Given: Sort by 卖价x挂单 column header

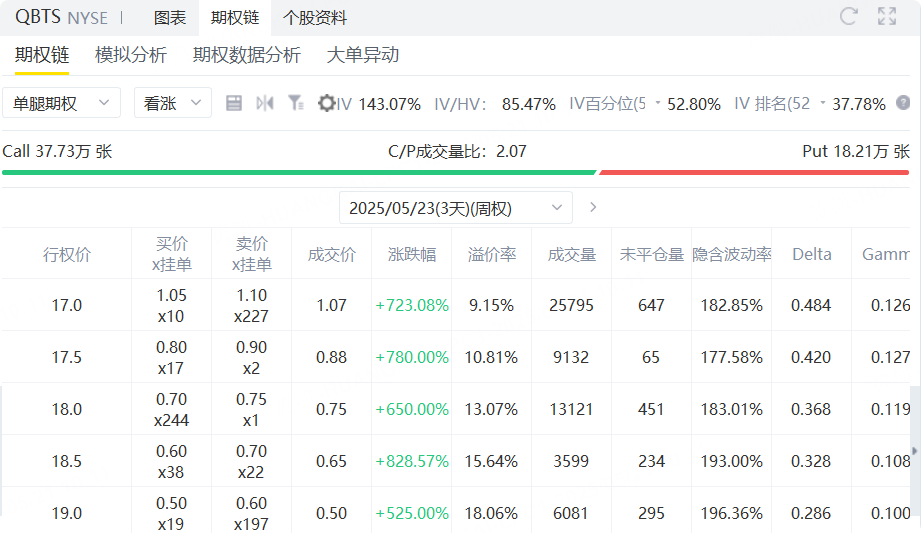Looking at the screenshot, I should (251, 254).
